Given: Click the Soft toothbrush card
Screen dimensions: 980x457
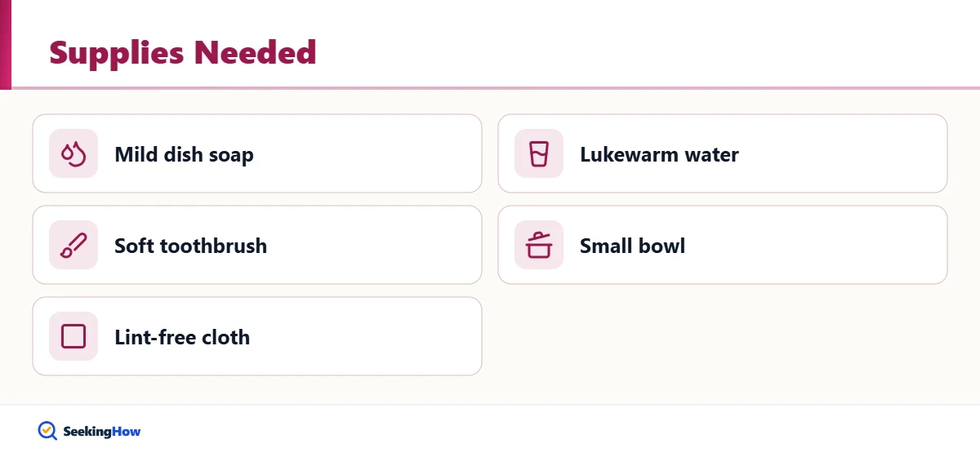Looking at the screenshot, I should [x=257, y=245].
